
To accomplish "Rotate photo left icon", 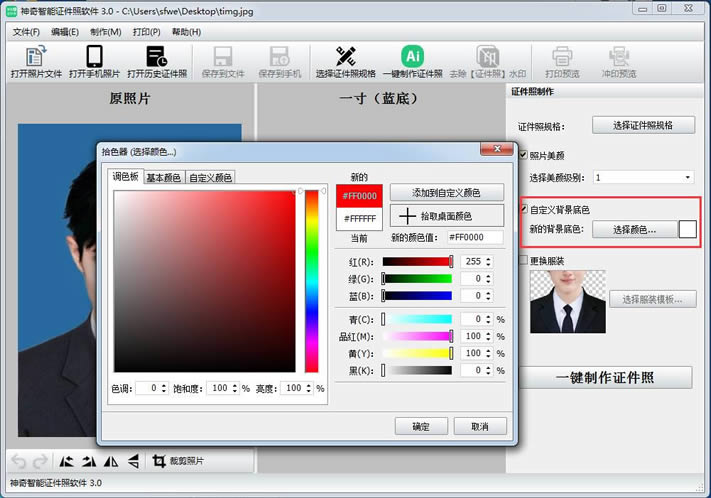I will click(x=66, y=461).
